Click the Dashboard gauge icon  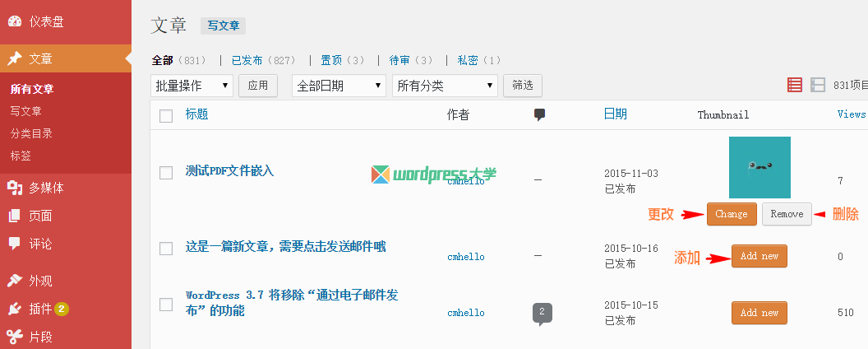15,21
